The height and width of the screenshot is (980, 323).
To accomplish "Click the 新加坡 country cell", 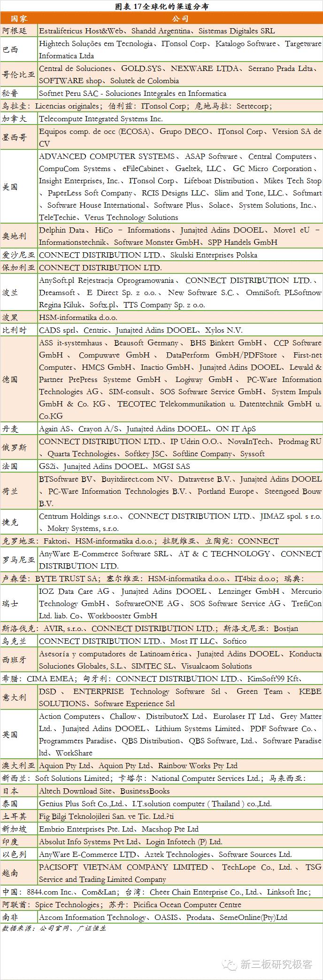I will tap(19, 829).
